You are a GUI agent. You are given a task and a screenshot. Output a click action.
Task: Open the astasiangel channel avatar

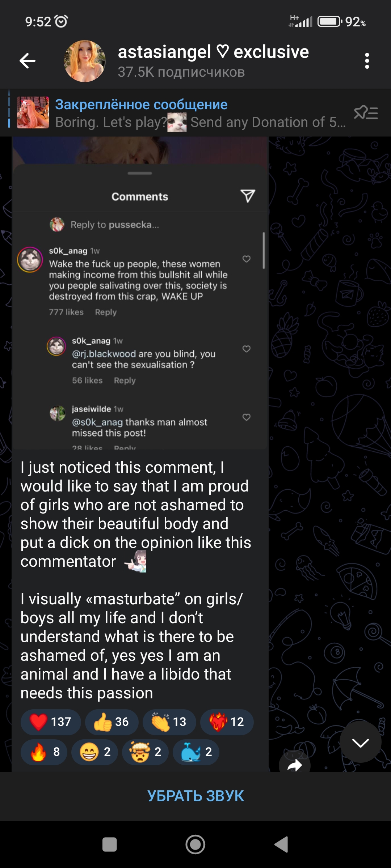85,61
